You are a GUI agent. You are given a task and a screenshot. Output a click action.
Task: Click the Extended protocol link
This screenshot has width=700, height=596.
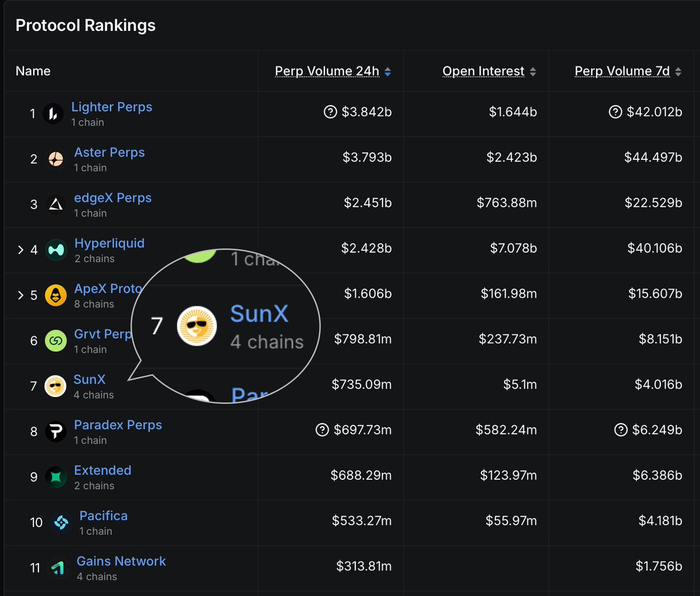(102, 470)
